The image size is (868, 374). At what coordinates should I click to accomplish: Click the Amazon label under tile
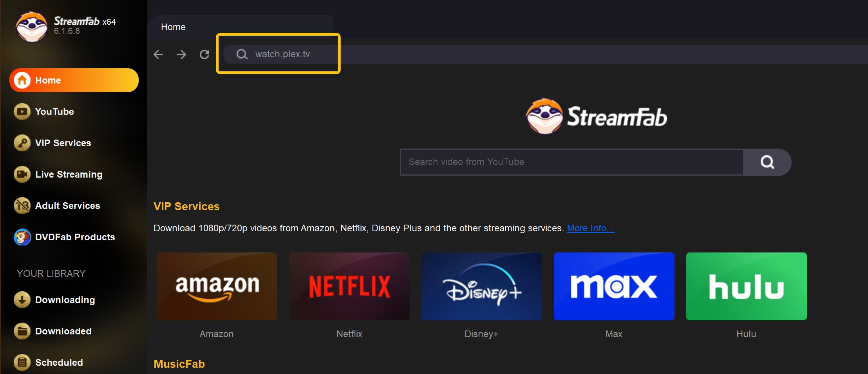(217, 334)
